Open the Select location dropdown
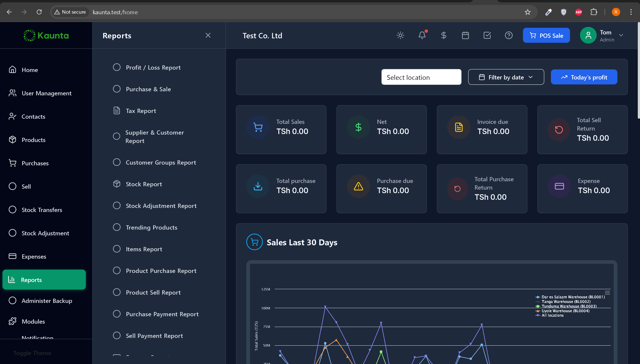 (x=421, y=77)
